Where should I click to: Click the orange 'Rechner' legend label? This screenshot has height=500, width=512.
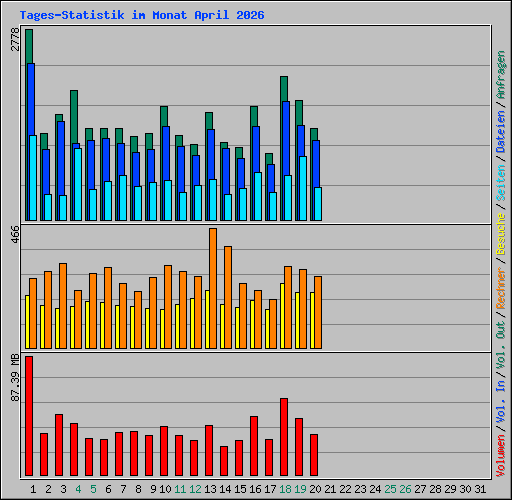tap(501, 288)
